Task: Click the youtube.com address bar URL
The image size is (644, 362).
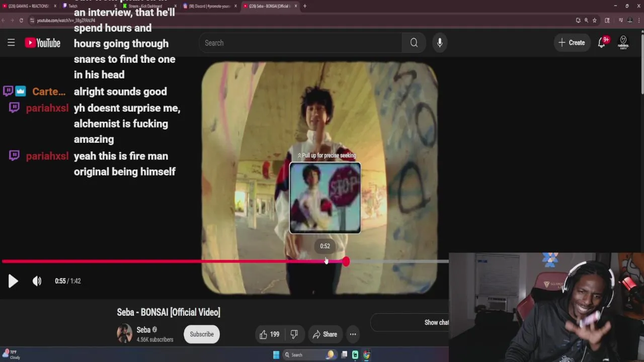Action: point(66,20)
